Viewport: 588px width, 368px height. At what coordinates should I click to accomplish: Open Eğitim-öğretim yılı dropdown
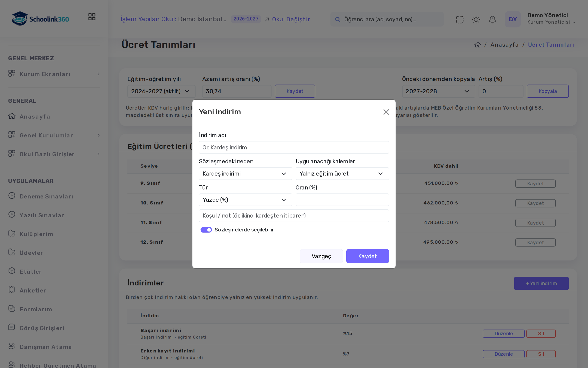click(161, 91)
